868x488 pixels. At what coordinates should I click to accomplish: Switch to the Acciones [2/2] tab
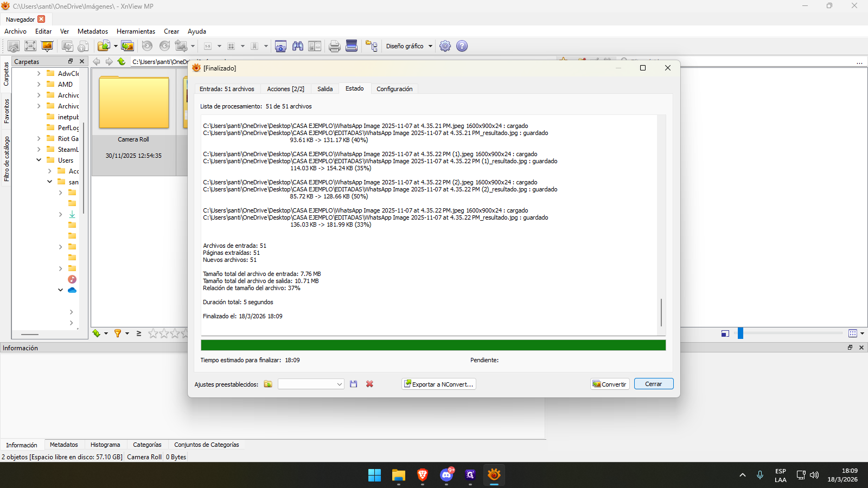tap(285, 89)
